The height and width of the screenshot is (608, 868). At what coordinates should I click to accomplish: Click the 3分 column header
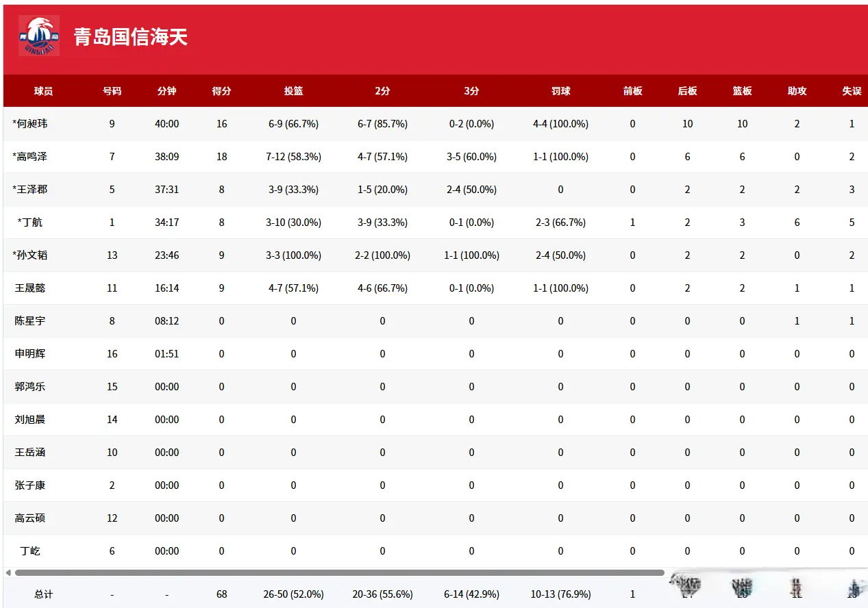tap(471, 90)
